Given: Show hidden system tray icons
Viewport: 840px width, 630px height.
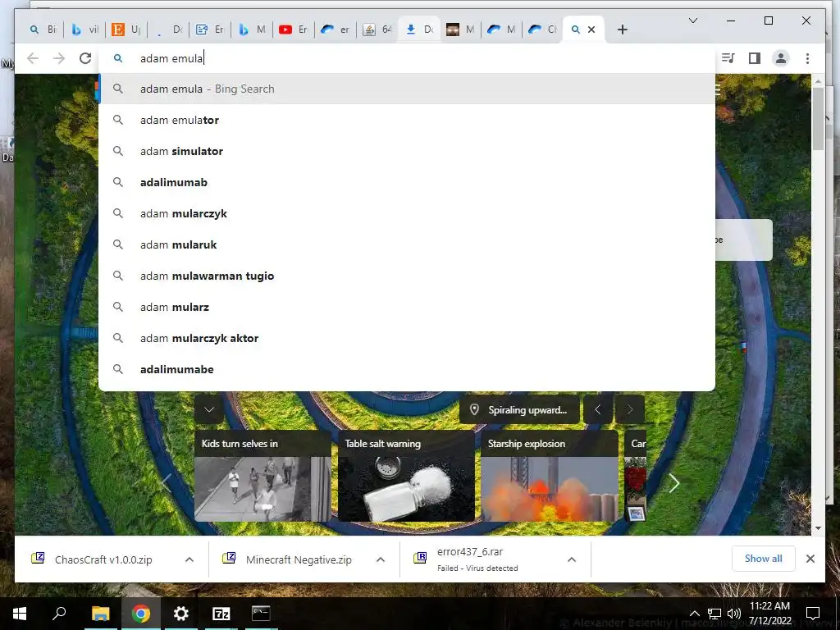Looking at the screenshot, I should [x=694, y=614].
